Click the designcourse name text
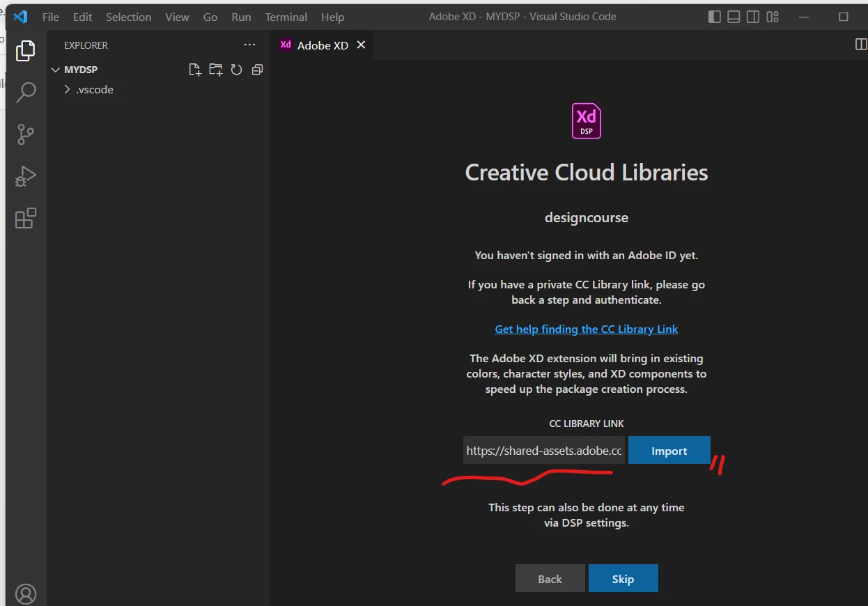The image size is (868, 606). coord(587,217)
